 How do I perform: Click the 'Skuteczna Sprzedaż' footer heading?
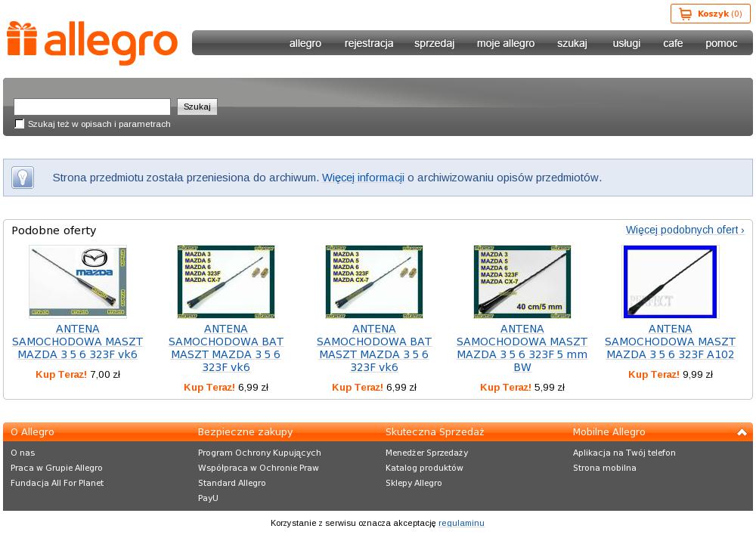click(x=435, y=432)
